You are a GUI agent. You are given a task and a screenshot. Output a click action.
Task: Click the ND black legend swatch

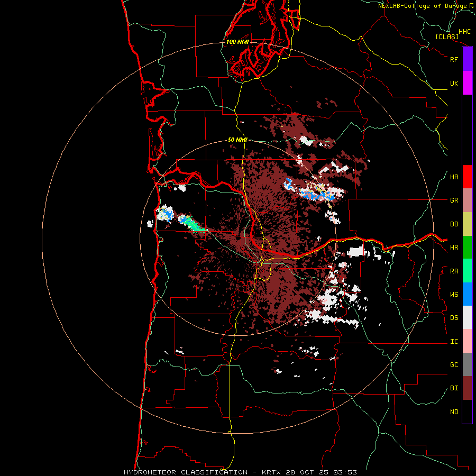coord(467,411)
